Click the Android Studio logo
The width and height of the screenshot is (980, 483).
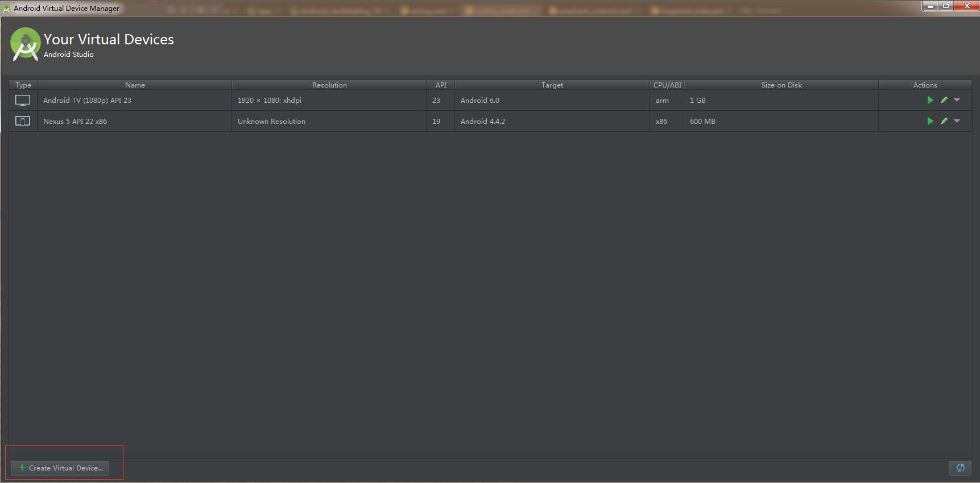[26, 44]
